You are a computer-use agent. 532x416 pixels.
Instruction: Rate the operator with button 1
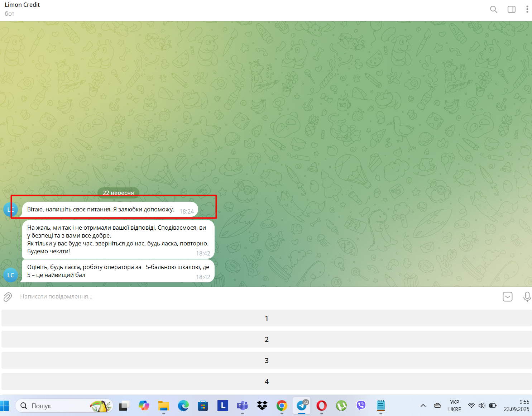pyautogui.click(x=267, y=318)
